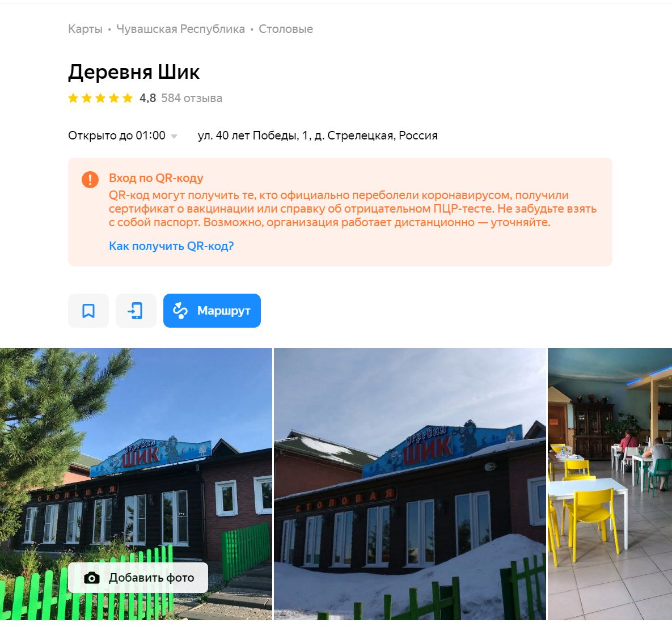Click the route icon inside Маршрут button
Screen dimensions: 672x627
(180, 311)
